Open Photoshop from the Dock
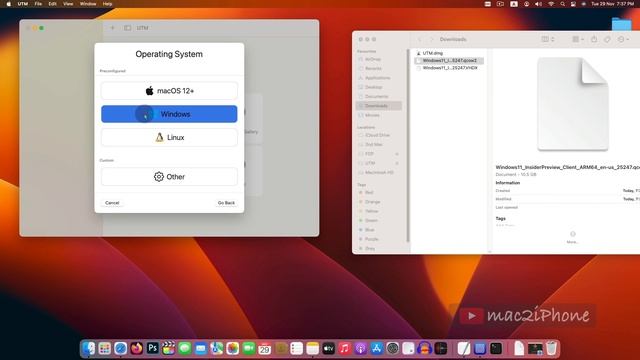This screenshot has height=360, width=640. (x=152, y=348)
